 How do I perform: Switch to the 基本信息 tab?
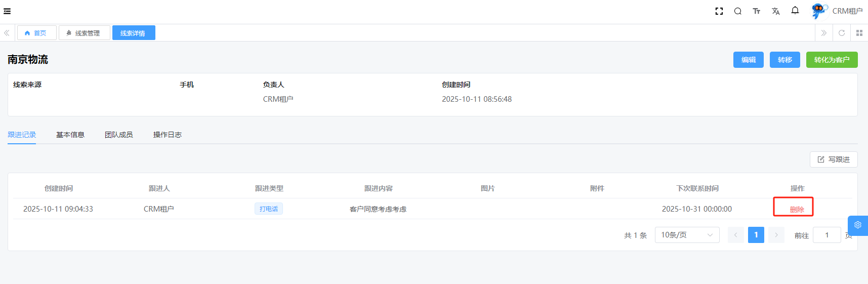pyautogui.click(x=70, y=135)
